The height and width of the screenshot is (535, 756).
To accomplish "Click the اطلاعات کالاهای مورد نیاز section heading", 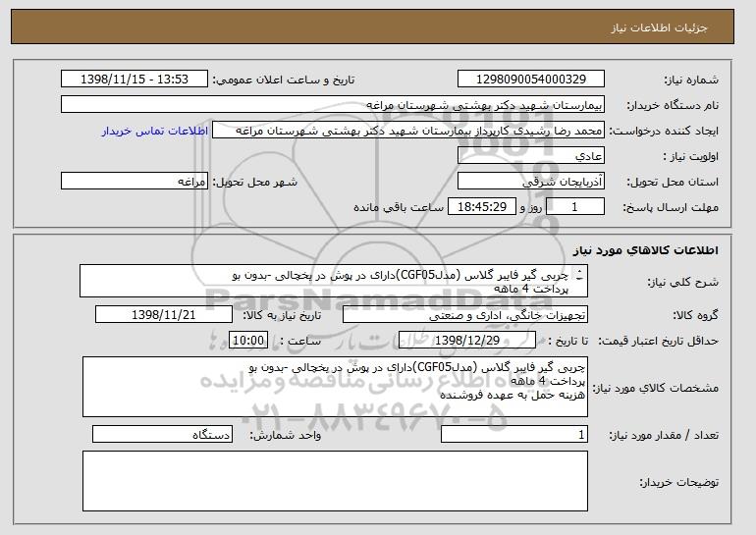I will pos(646,250).
